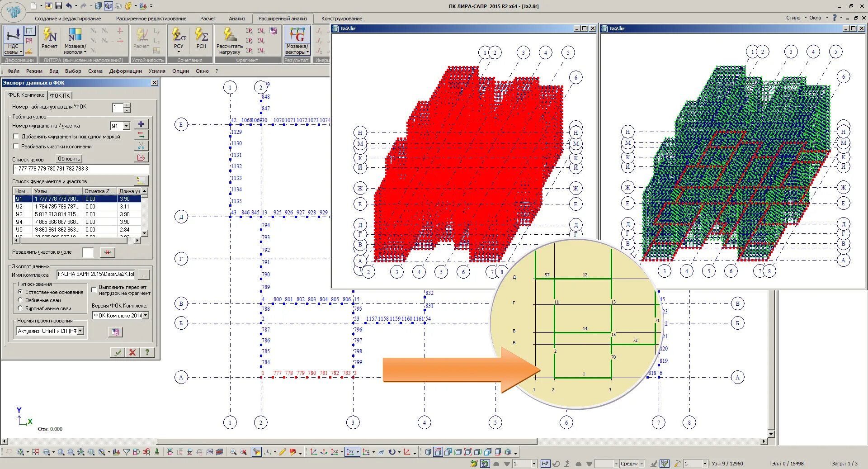Click the Обновить button
The image size is (868, 469).
[x=69, y=159]
